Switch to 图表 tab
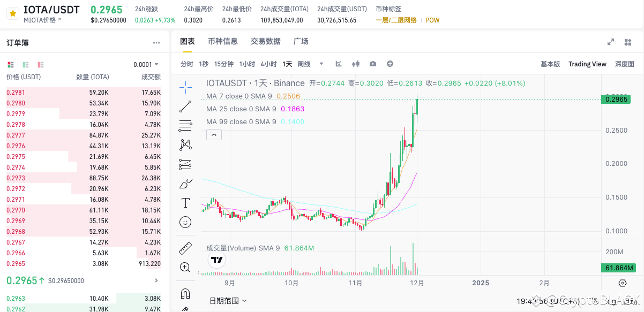This screenshot has width=644, height=312. pos(188,41)
